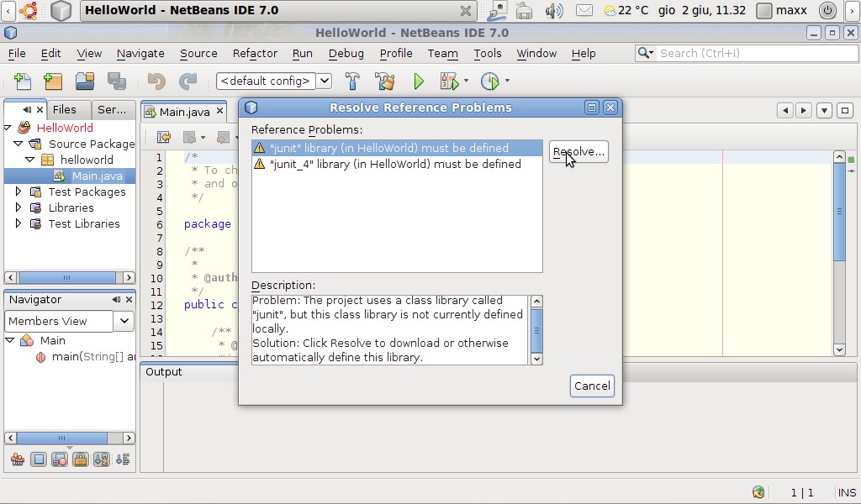The width and height of the screenshot is (861, 504).
Task: Click the Description box scrollbar thumb
Action: tap(536, 331)
